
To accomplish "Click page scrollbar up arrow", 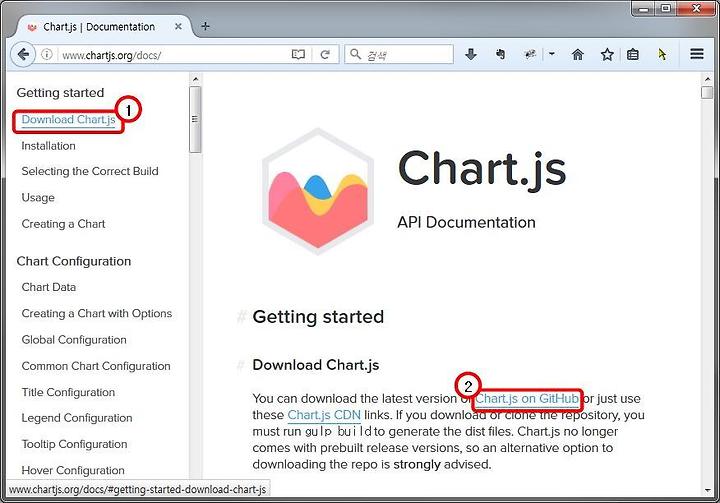I will (707, 79).
